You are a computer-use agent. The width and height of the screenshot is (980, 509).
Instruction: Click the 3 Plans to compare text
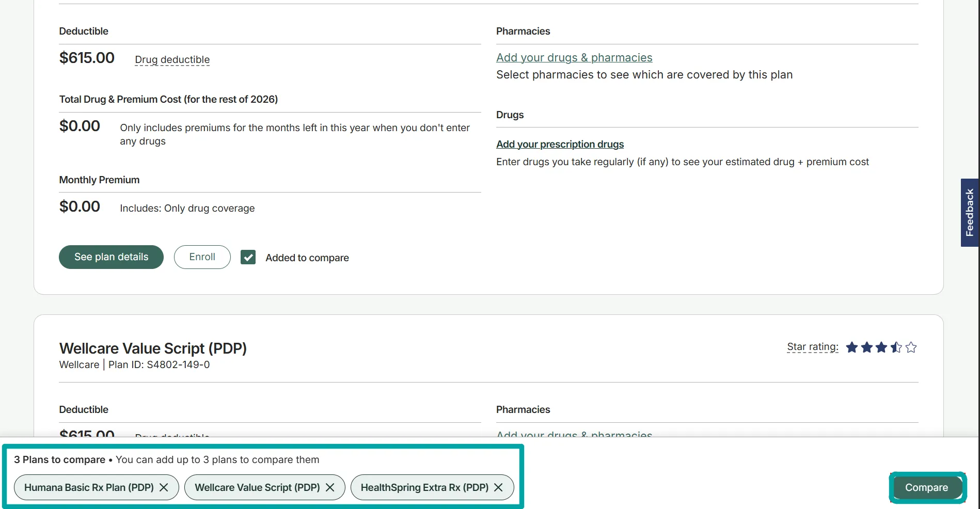[59, 459]
